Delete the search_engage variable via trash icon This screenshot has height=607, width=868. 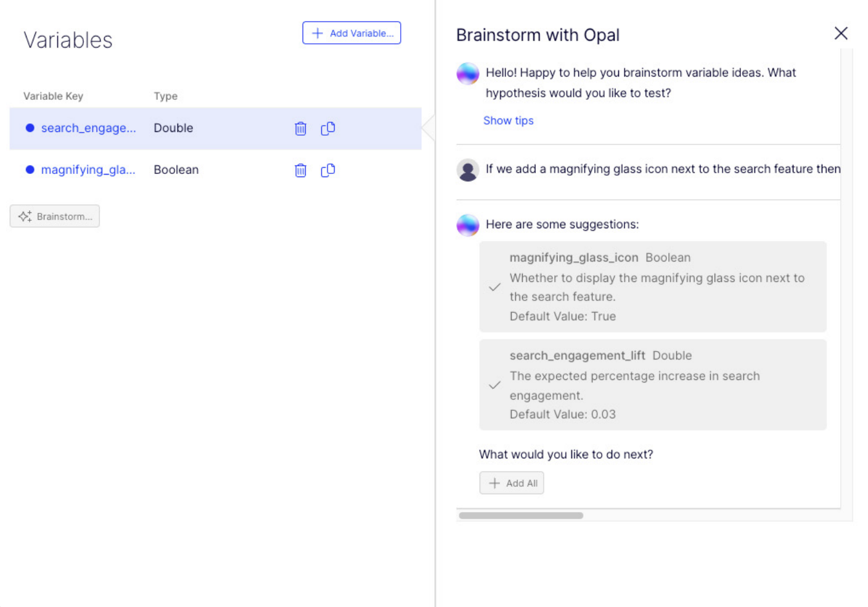[300, 128]
